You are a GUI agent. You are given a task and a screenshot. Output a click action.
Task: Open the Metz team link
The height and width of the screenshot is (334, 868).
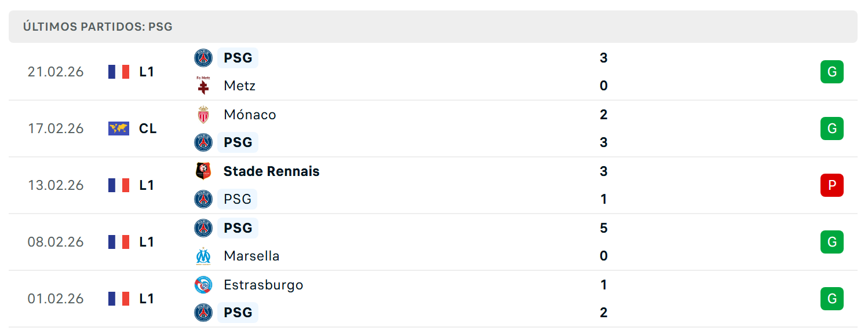[240, 86]
